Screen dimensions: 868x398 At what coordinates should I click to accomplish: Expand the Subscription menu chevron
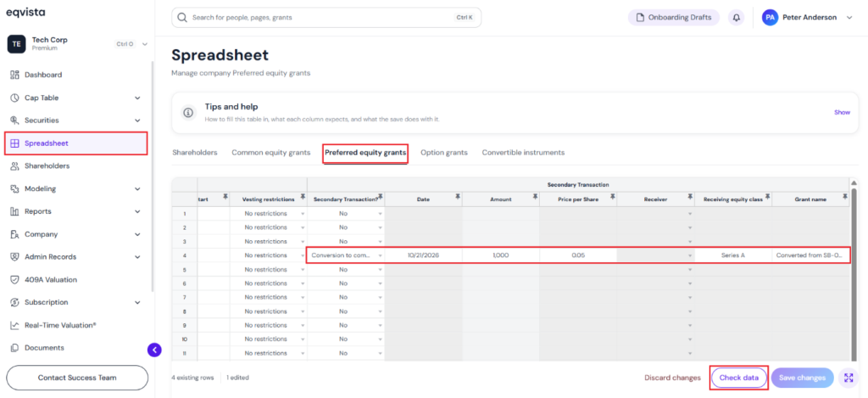(x=137, y=303)
